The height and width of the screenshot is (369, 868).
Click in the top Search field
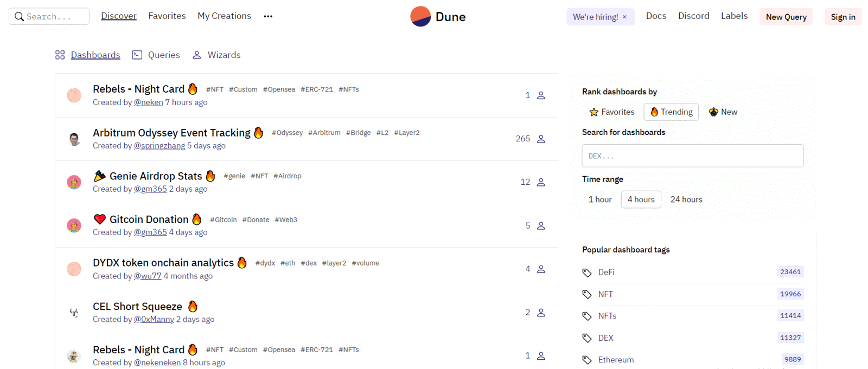coord(49,16)
